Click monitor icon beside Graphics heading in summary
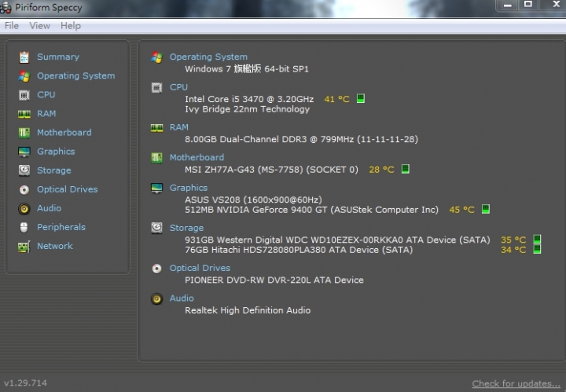Viewport: 566px width, 392px height. pos(156,188)
